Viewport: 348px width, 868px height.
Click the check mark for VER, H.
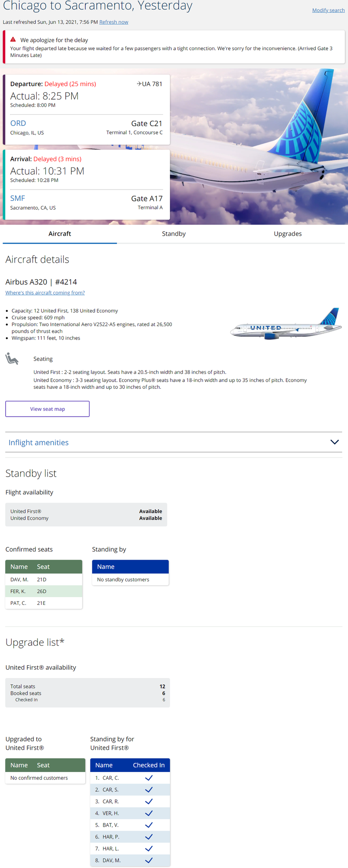(149, 813)
